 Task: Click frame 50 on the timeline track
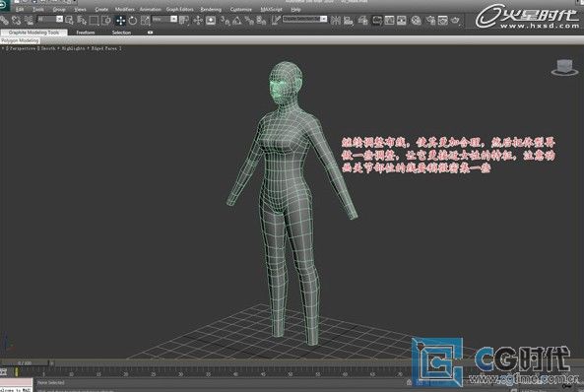click(x=291, y=373)
